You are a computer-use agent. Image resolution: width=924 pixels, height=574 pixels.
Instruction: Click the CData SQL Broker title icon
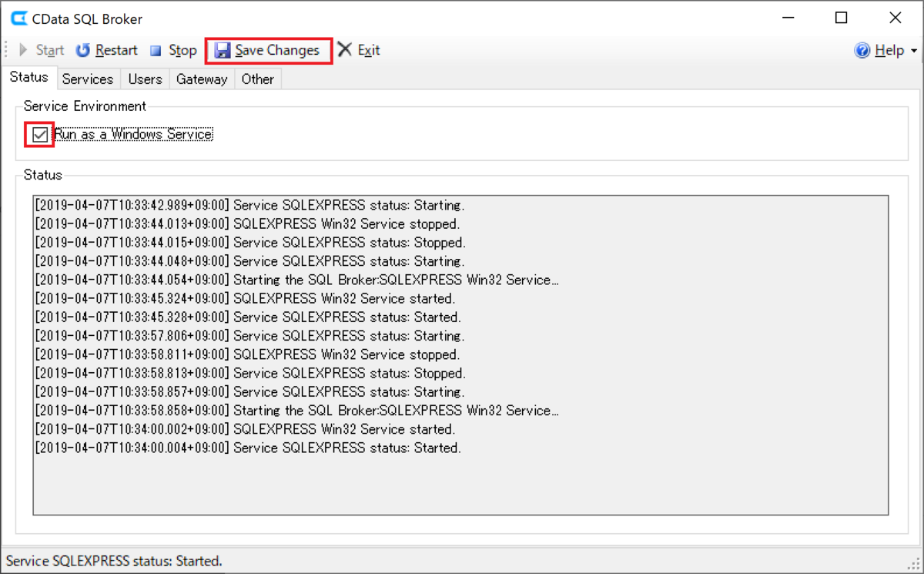(20, 18)
